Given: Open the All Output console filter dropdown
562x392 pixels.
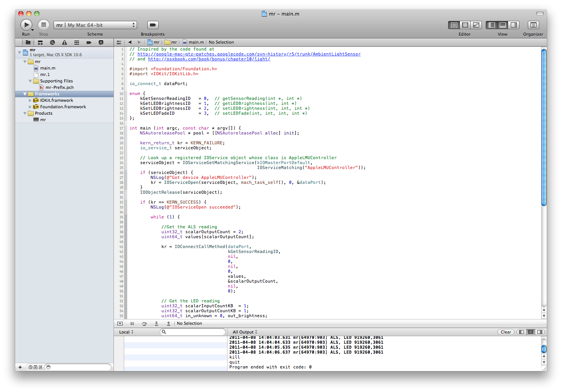Looking at the screenshot, I should click(245, 332).
